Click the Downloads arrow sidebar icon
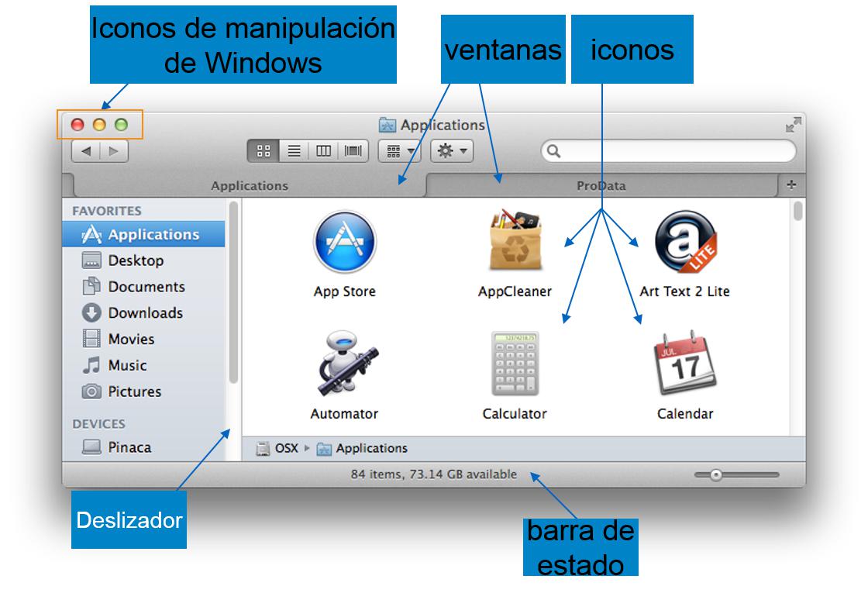Screen dimensions: 868x600 (x=91, y=312)
